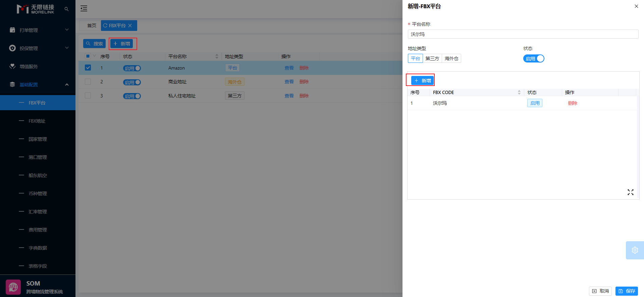Click 删除 link for 私人住宅地址 row
Viewport: 644px width, 297px height.
(x=304, y=96)
